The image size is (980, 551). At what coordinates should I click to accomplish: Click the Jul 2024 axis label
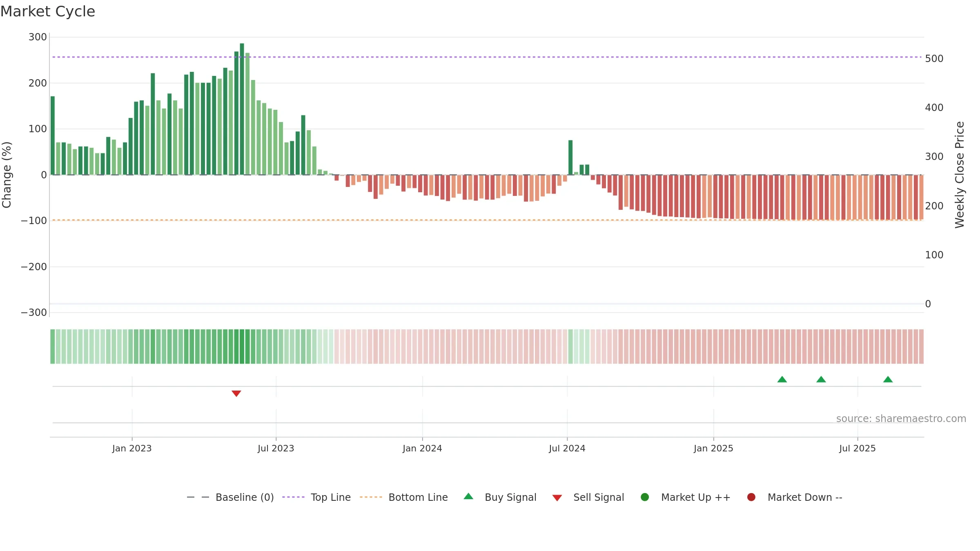(x=567, y=448)
